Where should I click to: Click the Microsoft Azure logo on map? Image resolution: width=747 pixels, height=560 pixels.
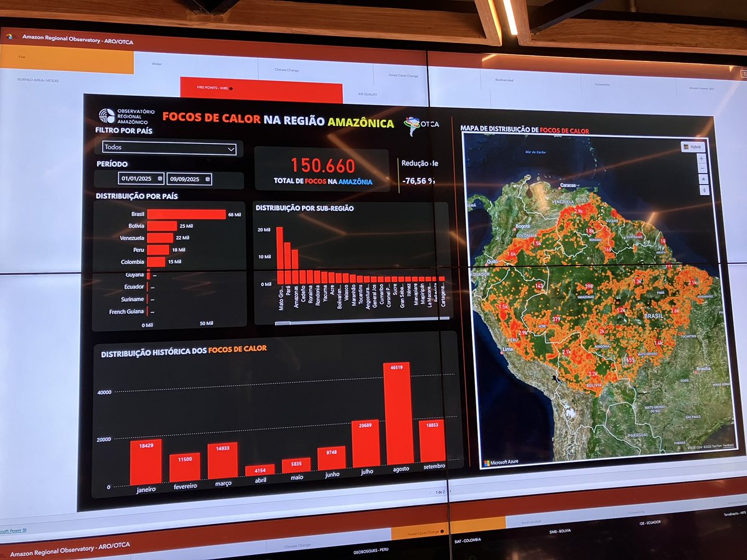[501, 462]
